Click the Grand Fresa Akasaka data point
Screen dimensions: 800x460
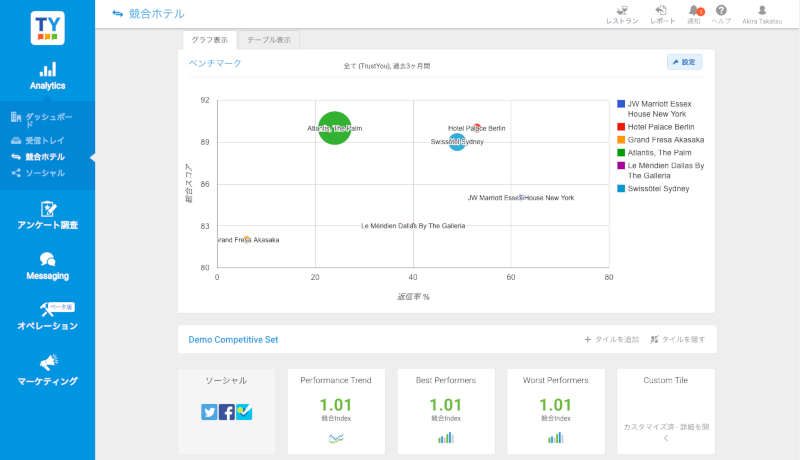point(246,240)
